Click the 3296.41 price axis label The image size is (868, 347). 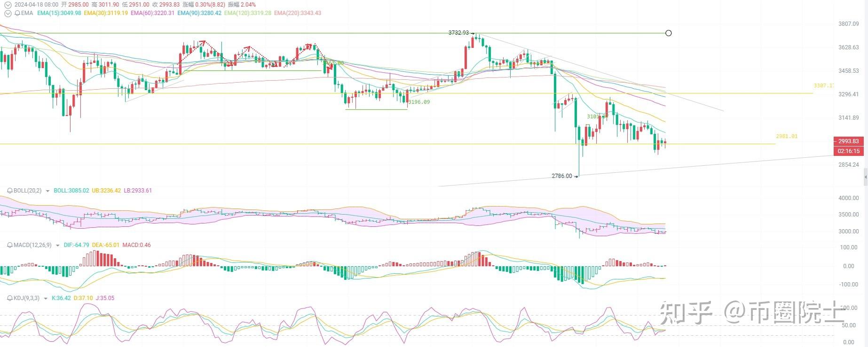point(849,94)
